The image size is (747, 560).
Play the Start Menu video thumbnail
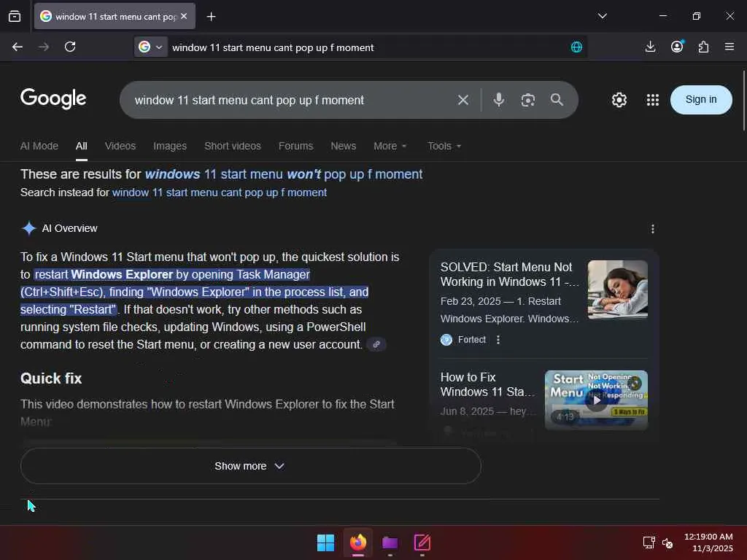596,400
